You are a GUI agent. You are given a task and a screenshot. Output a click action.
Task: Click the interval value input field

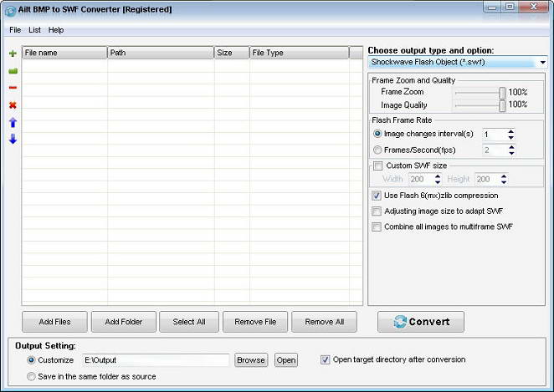pos(495,135)
